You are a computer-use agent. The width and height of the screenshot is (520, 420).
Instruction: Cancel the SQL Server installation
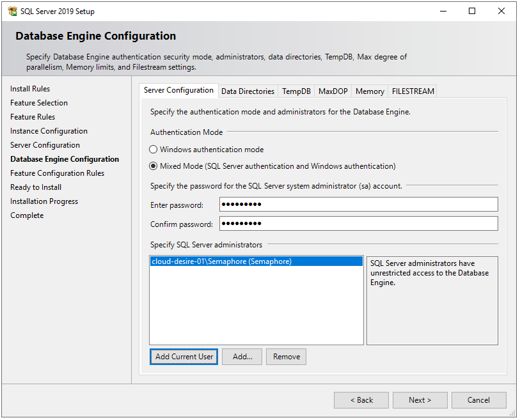point(478,400)
